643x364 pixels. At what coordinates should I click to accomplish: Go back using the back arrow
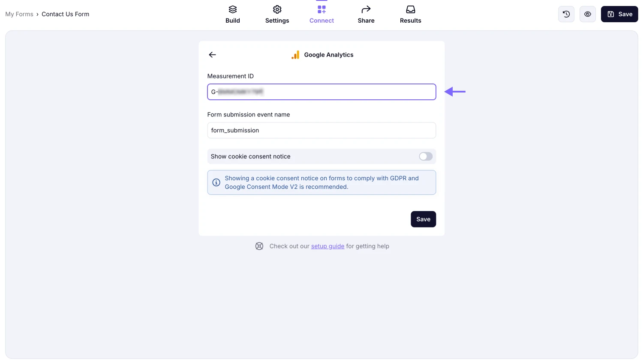pos(212,55)
